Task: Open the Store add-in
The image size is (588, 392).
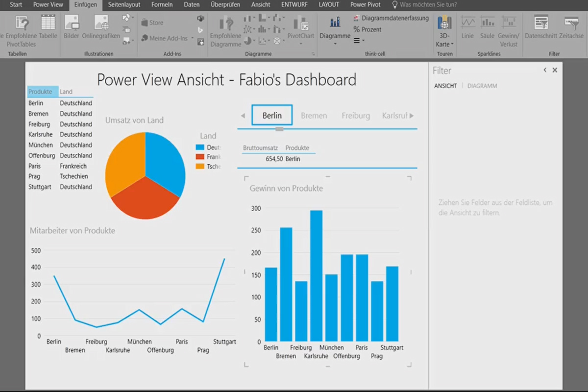Action: coord(152,23)
